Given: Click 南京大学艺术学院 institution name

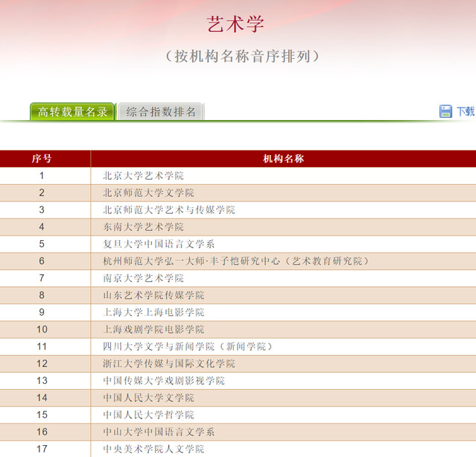Looking at the screenshot, I should pyautogui.click(x=143, y=278).
